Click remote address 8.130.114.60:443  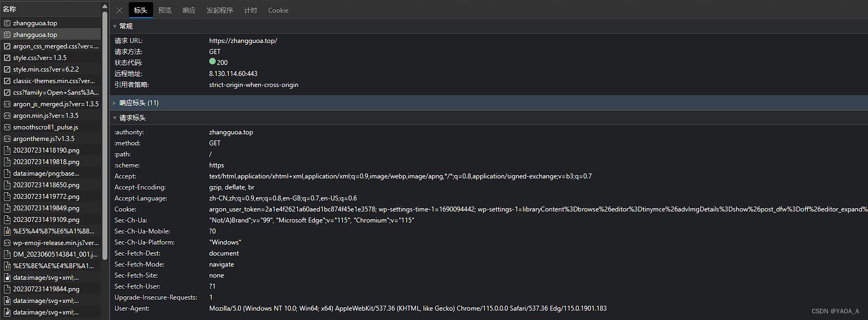[233, 74]
